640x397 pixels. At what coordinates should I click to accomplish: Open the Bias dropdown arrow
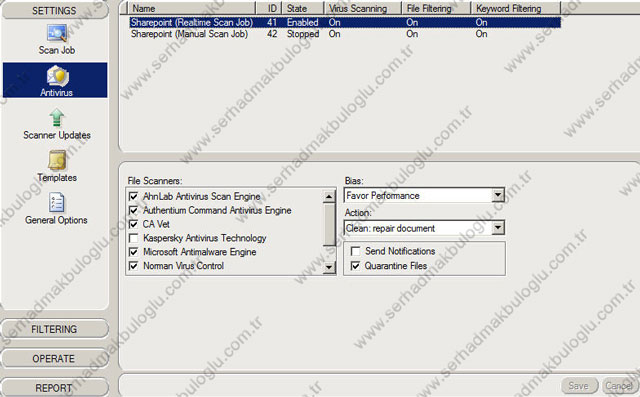[x=498, y=195]
